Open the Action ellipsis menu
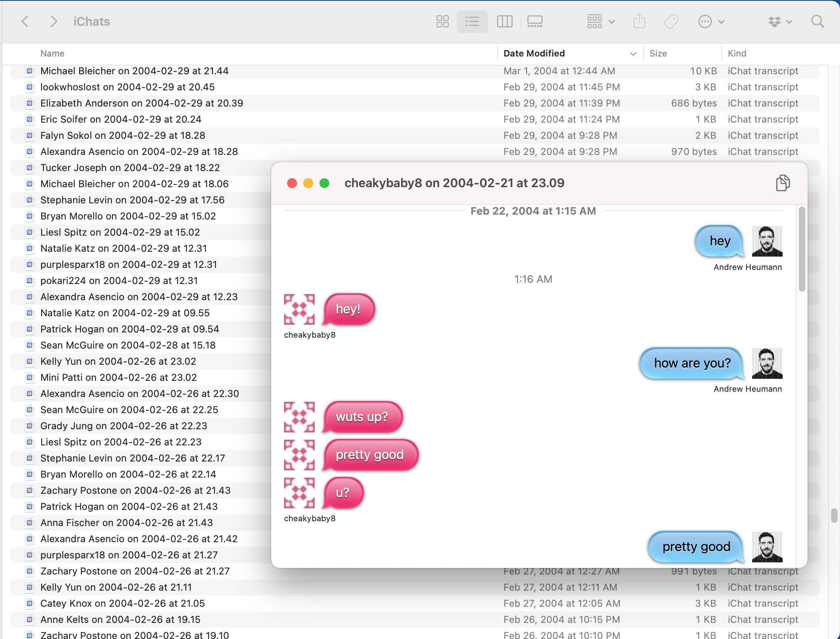The image size is (840, 639). [711, 21]
